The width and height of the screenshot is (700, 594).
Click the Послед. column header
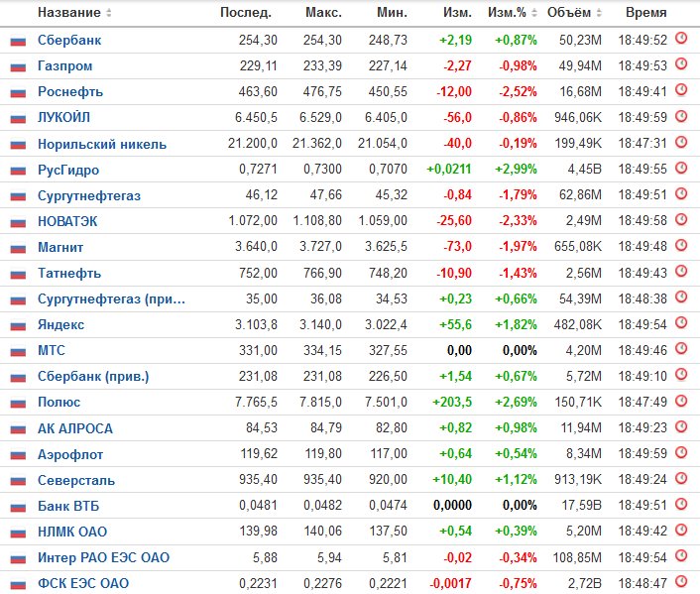[x=246, y=13]
